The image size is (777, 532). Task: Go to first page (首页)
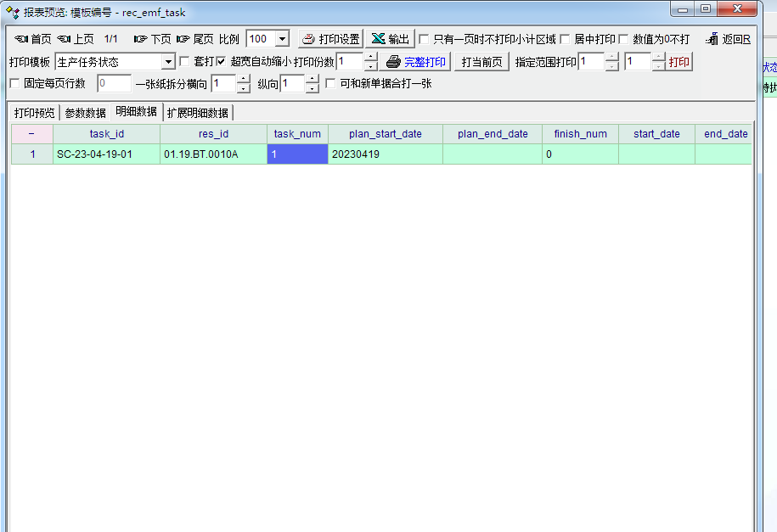point(33,39)
